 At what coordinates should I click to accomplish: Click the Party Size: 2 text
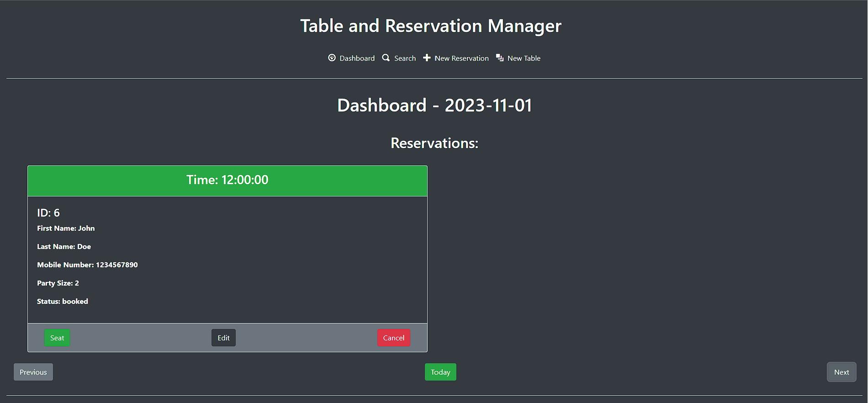[58, 283]
